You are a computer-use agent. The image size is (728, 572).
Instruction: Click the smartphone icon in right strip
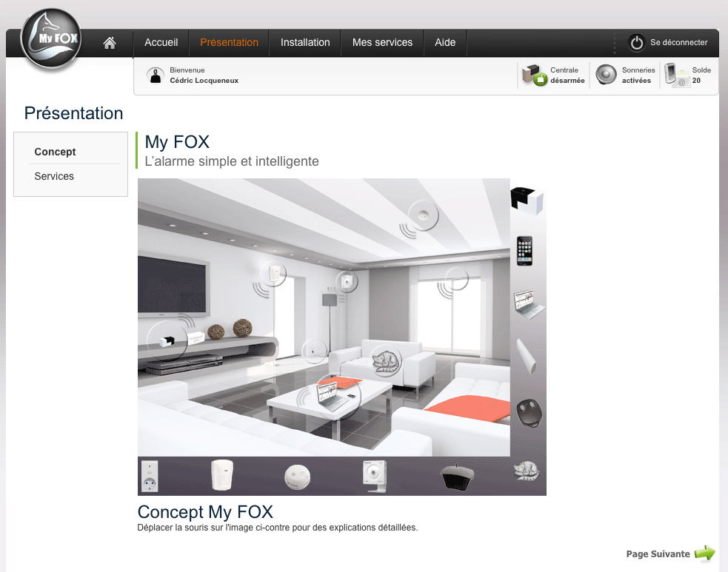tap(524, 251)
